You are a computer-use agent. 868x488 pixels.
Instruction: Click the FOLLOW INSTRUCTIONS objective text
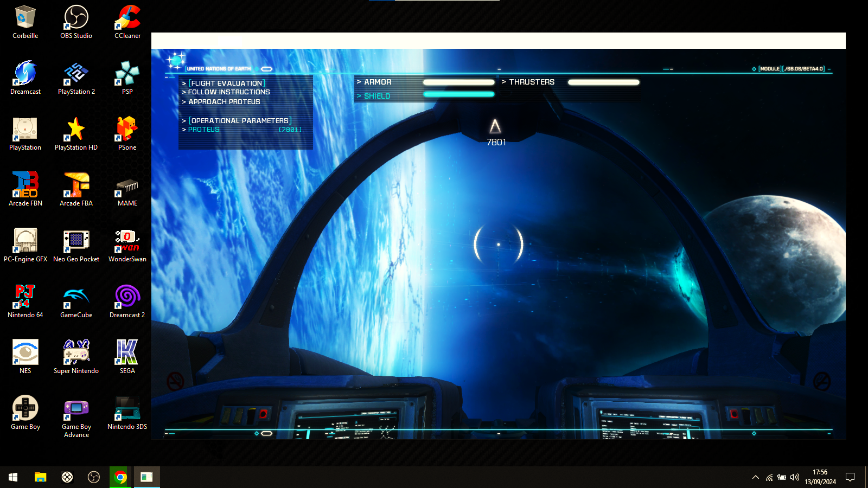tap(229, 92)
